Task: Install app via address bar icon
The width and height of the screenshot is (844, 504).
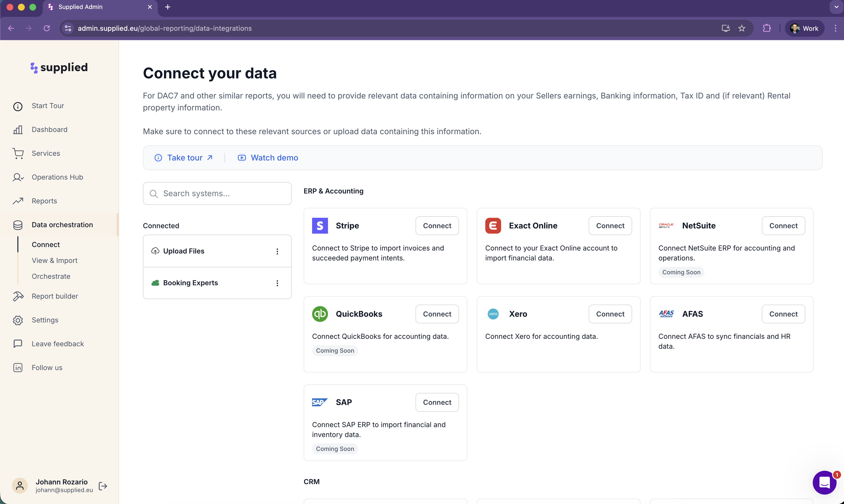Action: click(x=725, y=28)
